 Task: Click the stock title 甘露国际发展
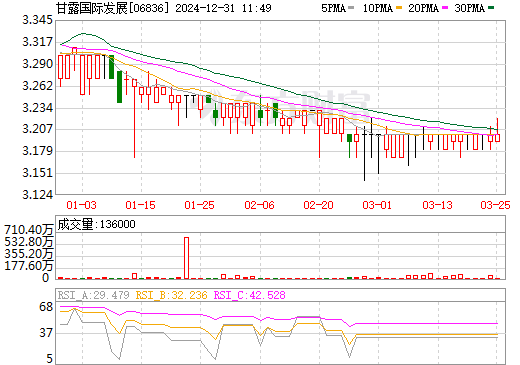[92, 8]
